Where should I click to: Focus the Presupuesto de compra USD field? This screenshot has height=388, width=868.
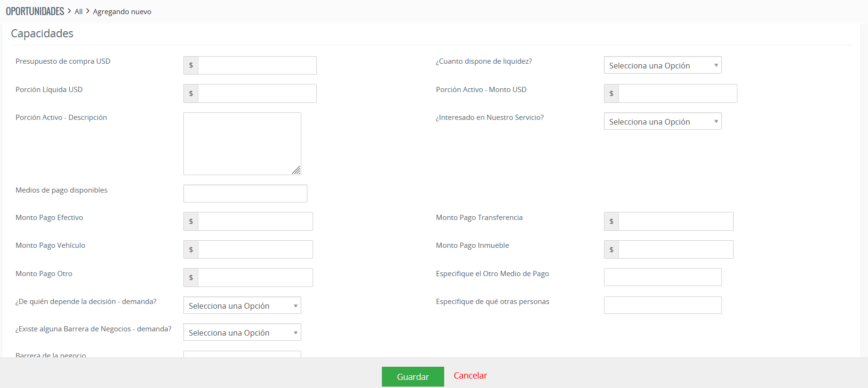coord(257,65)
